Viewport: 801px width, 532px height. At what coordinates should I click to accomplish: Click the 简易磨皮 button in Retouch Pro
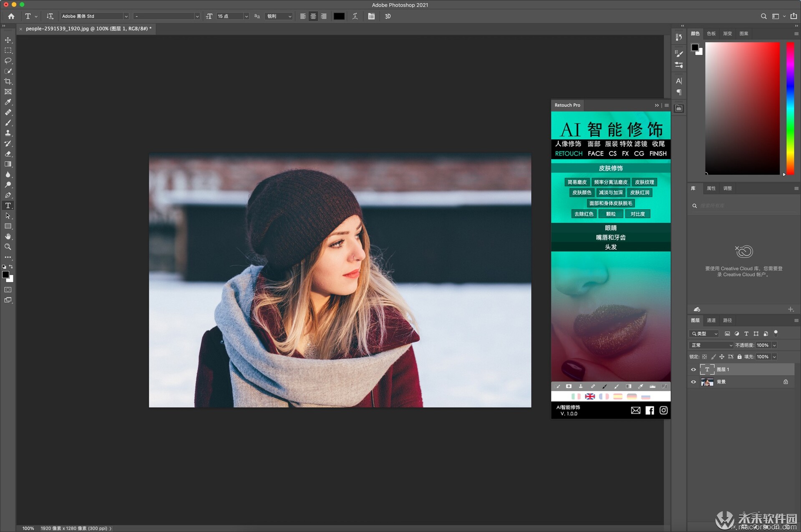click(577, 182)
